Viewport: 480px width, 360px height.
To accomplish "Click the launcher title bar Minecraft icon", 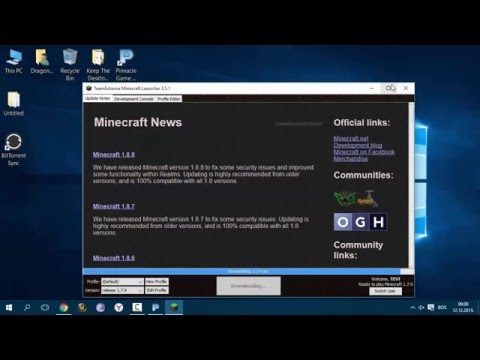I will coord(89,88).
